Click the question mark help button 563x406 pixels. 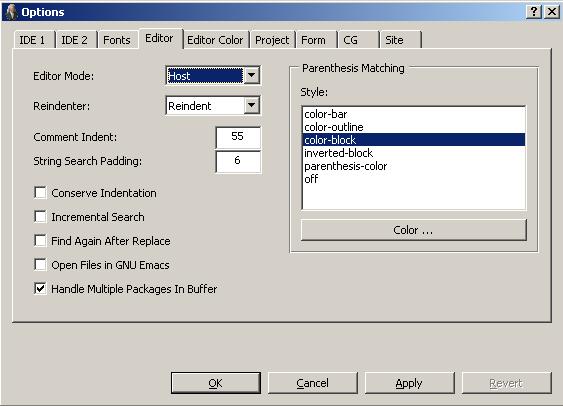point(534,12)
